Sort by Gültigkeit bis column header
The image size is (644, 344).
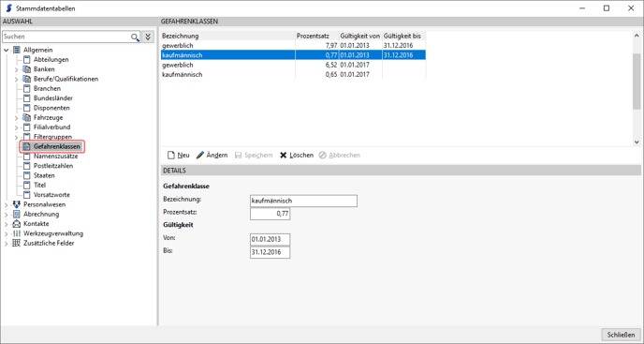click(404, 37)
